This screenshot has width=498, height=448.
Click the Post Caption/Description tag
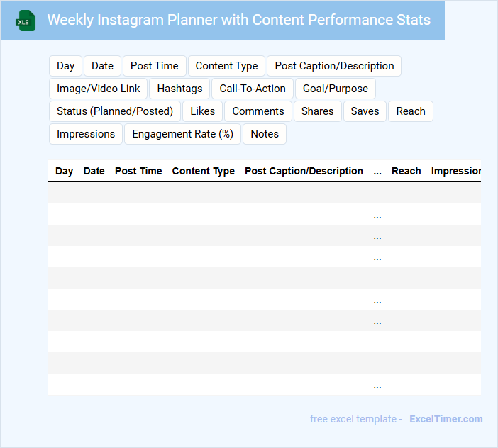coord(334,66)
